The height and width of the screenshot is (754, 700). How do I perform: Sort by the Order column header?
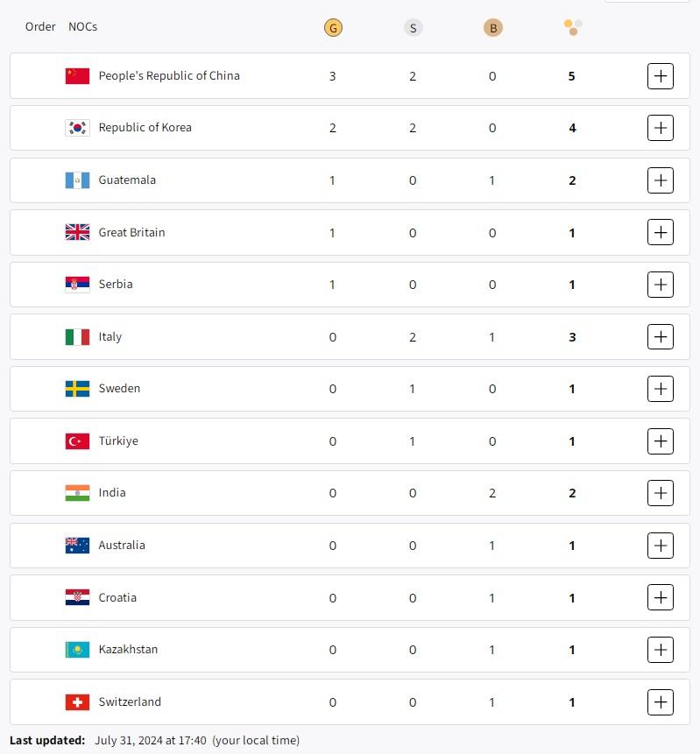click(40, 26)
